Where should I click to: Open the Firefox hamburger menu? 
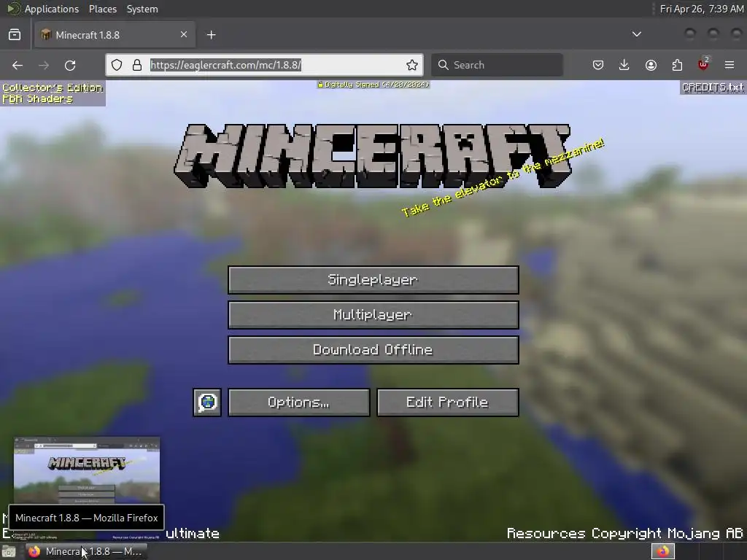(729, 65)
